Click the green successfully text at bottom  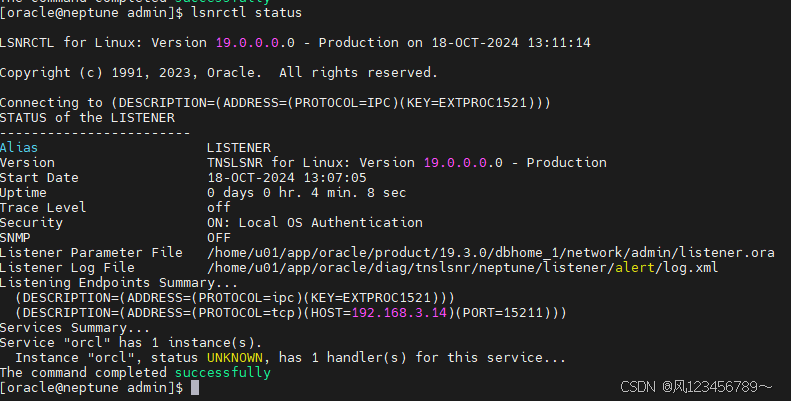point(220,373)
